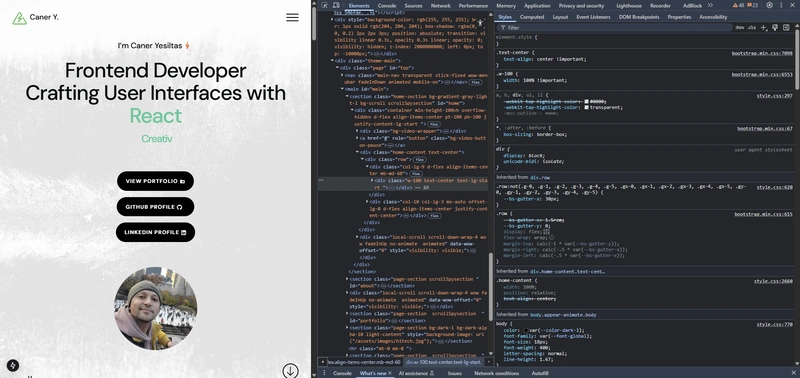This screenshot has height=378, width=800.
Task: Click the filter styles input field
Action: point(615,28)
